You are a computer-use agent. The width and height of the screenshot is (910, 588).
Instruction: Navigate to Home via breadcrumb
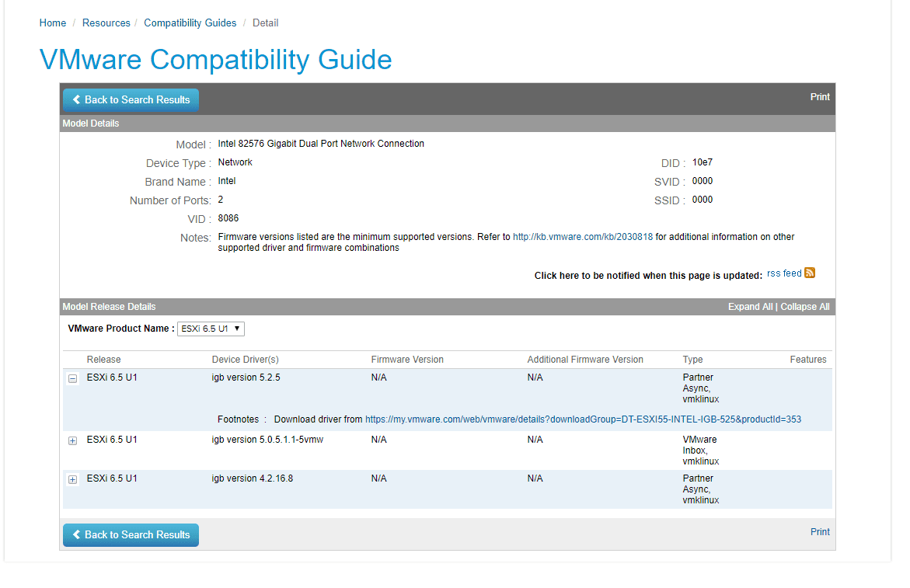(x=52, y=23)
